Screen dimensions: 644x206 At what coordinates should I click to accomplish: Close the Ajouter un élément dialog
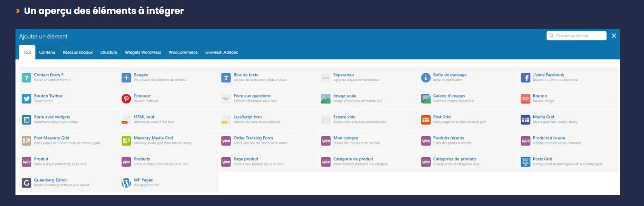click(x=614, y=36)
